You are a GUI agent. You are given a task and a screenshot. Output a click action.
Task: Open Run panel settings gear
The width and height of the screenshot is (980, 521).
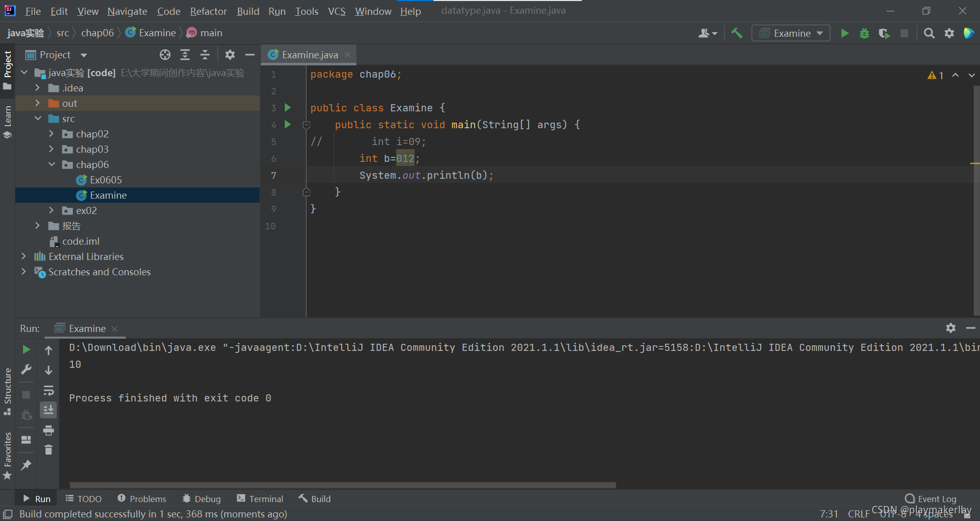click(x=951, y=328)
